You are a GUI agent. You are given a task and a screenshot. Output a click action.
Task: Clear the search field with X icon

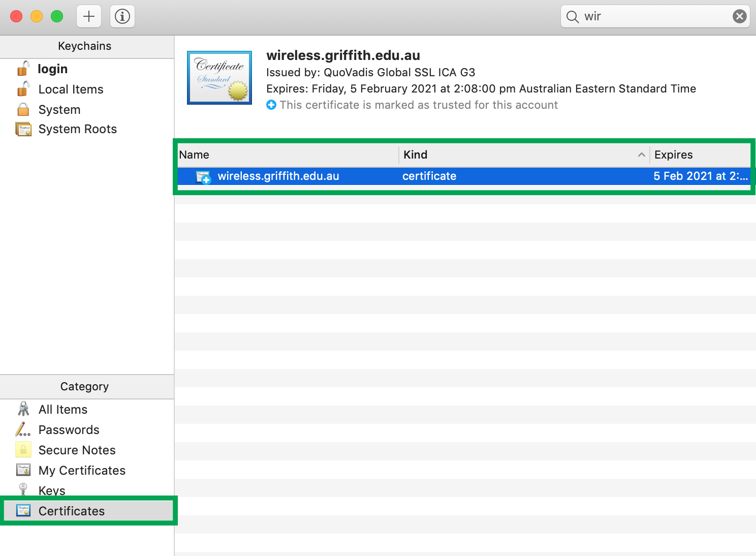point(739,16)
